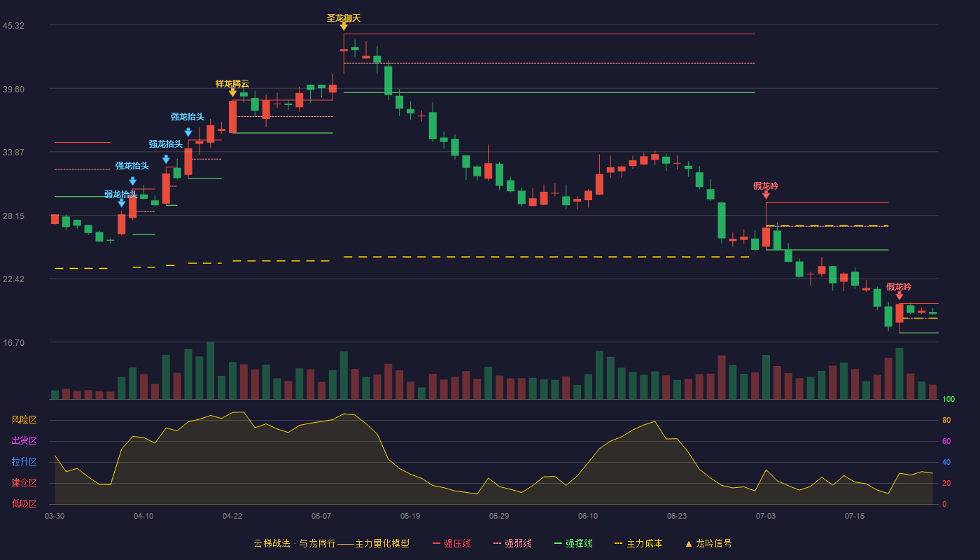Click the 07-03 date label
The width and height of the screenshot is (980, 560).
point(766,516)
